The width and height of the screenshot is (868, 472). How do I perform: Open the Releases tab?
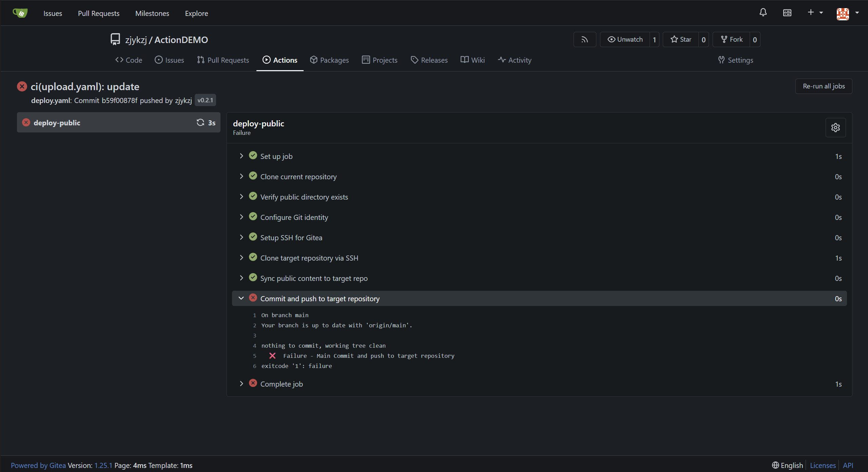pyautogui.click(x=429, y=60)
